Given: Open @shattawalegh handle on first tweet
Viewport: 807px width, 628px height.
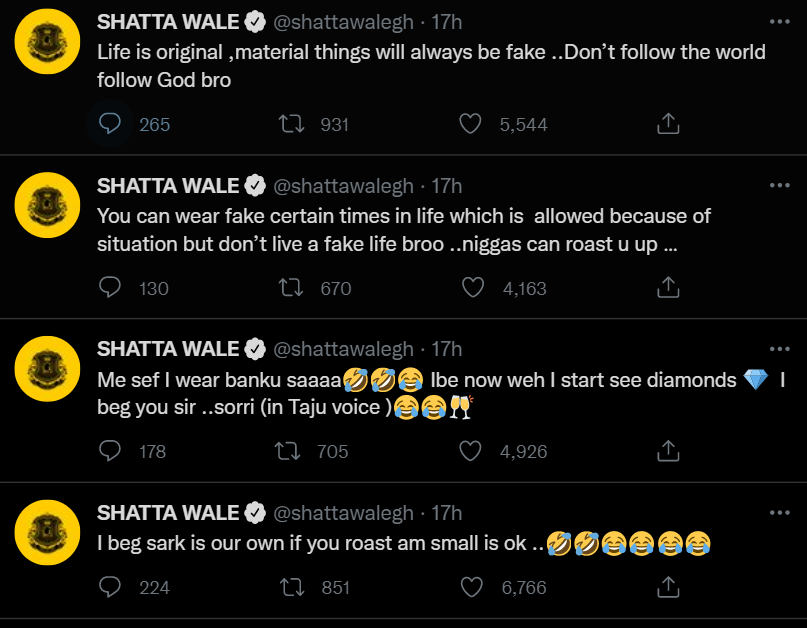Looking at the screenshot, I should pos(343,22).
